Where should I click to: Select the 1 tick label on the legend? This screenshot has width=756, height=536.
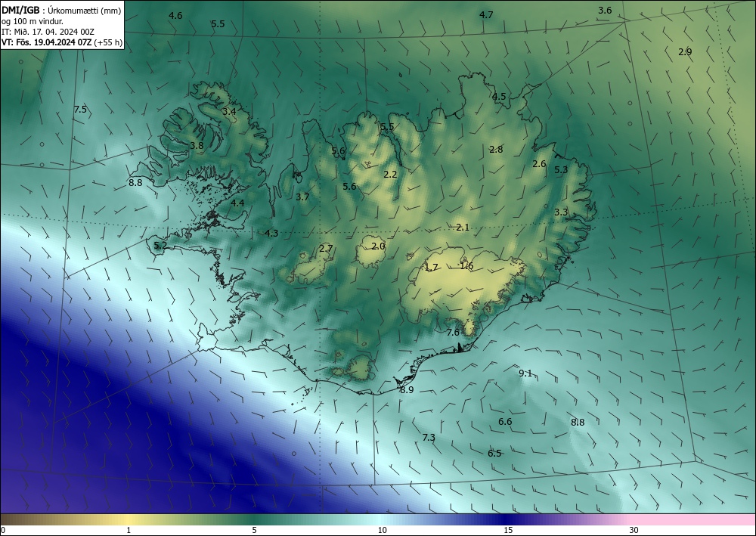point(129,530)
